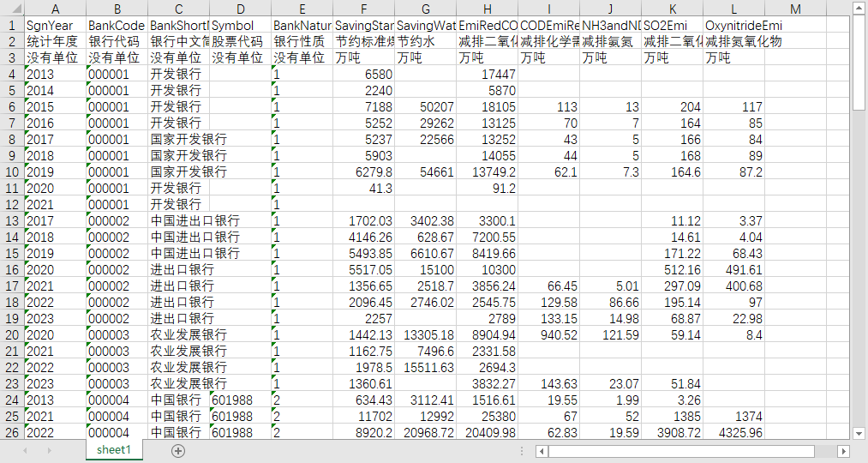Viewport: 868px width, 463px height.
Task: Select cell with value 491.61
Action: tap(734, 270)
